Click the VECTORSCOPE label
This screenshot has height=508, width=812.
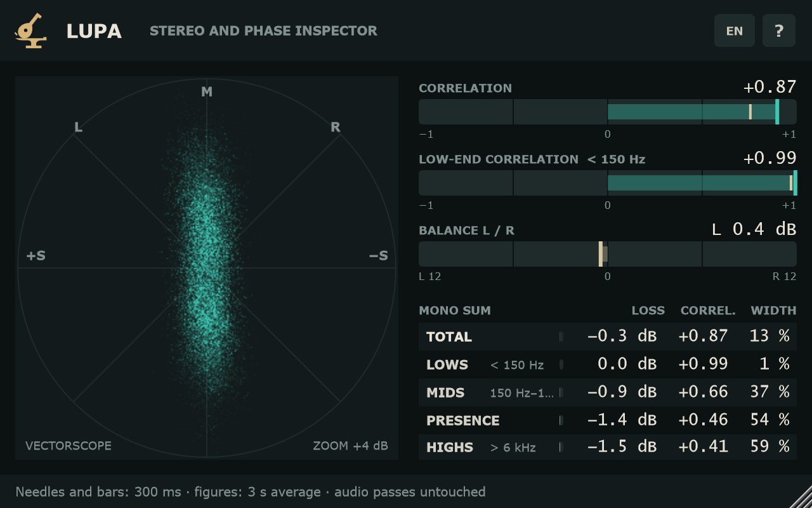point(68,446)
